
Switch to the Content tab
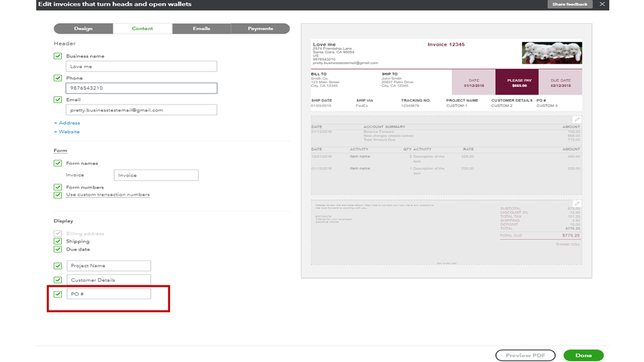(142, 28)
